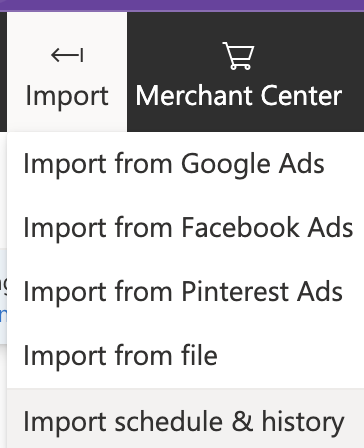Click the words "Facebook Ads" in the menu
Screen dimensions: 364x448
[267, 228]
